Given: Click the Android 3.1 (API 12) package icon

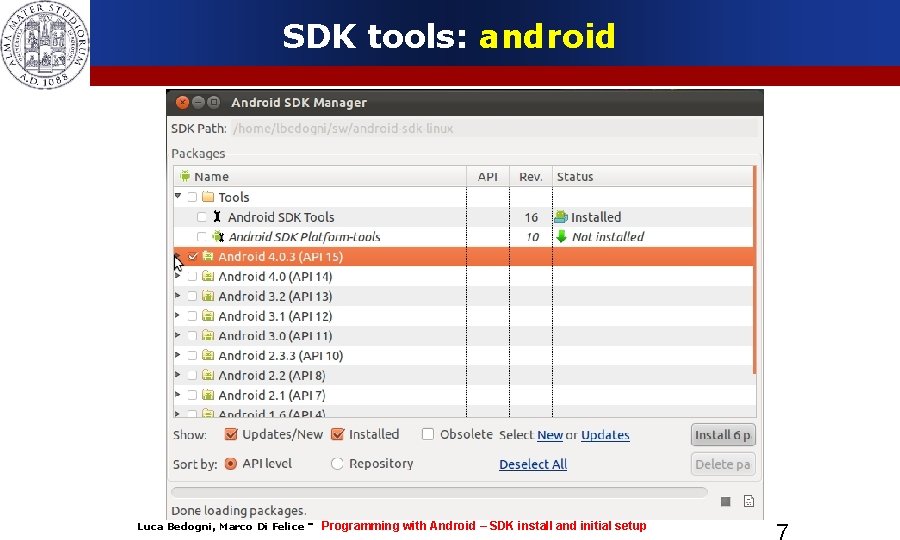Looking at the screenshot, I should (208, 316).
